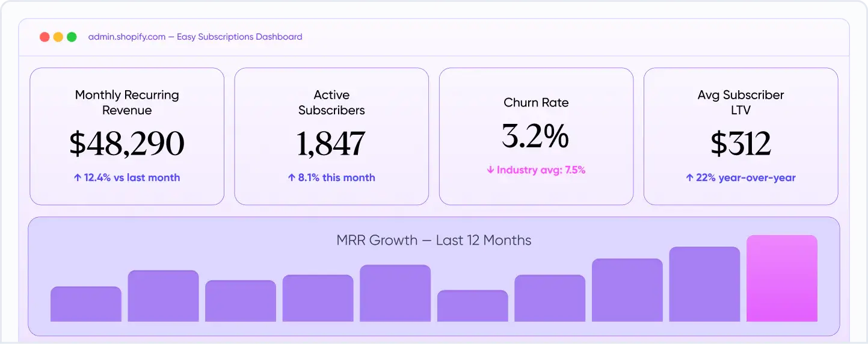Open the Avg Subscriber LTV heading
Screen dimensions: 868x344
click(740, 102)
